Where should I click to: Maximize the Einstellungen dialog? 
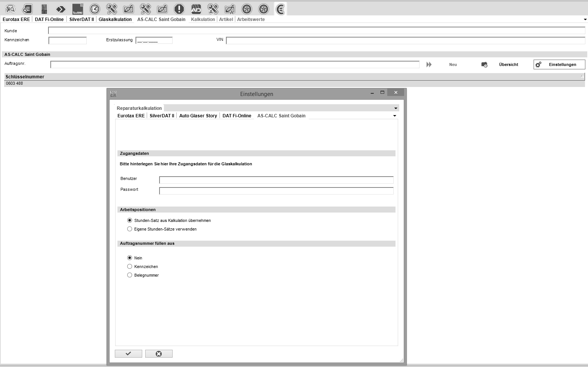tap(382, 92)
